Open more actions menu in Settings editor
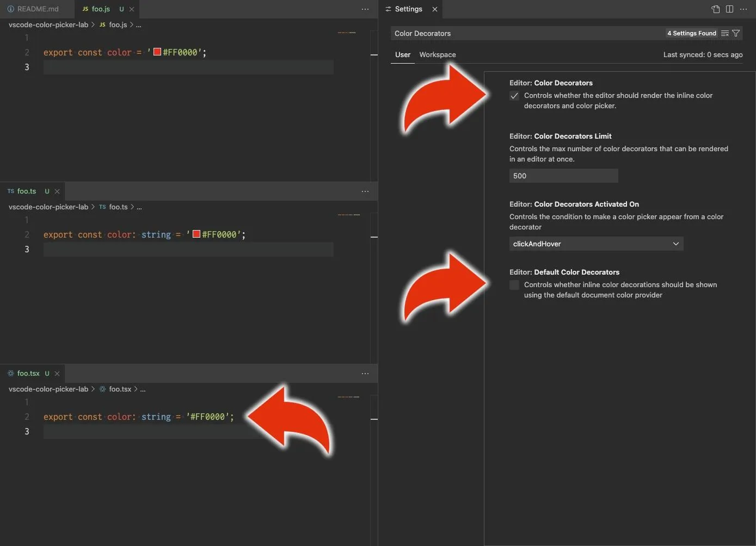Image resolution: width=756 pixels, height=546 pixels. pyautogui.click(x=743, y=9)
